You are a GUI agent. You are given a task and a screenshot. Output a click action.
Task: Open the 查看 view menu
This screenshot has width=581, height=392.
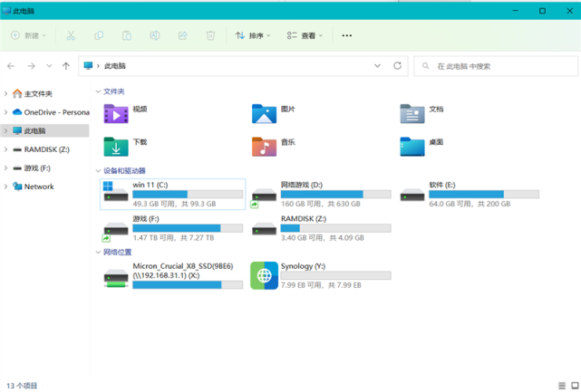tap(305, 35)
